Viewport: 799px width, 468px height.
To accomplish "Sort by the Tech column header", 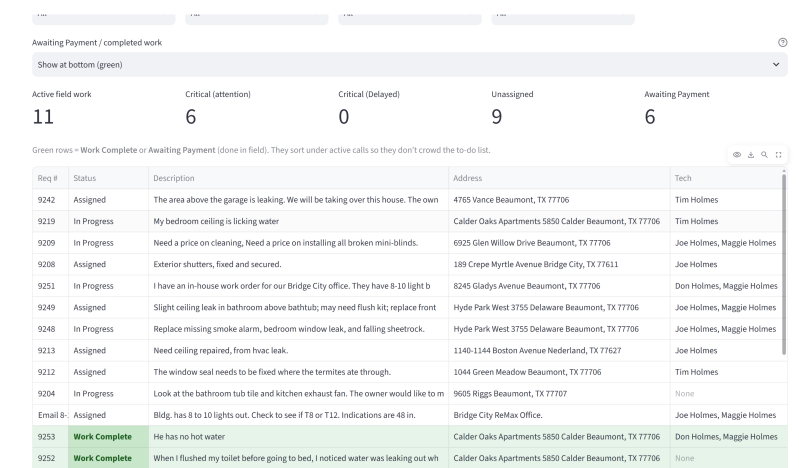I will click(x=726, y=178).
